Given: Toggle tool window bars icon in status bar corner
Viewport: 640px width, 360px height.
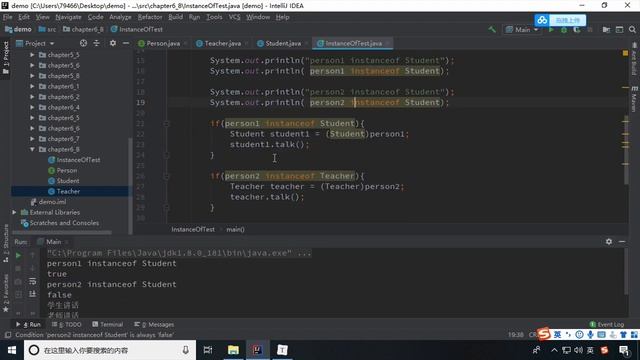Looking at the screenshot, I should coord(7,335).
